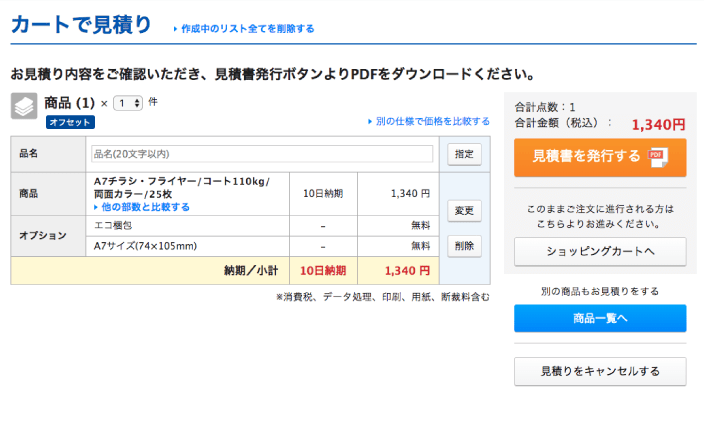Click the blue オフセット badge
The width and height of the screenshot is (704, 440).
click(70, 122)
